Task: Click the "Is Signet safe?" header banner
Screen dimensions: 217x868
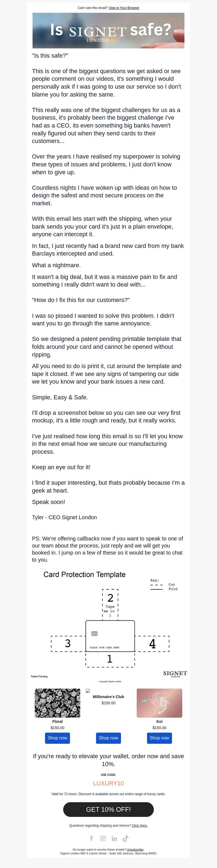Action: (108, 30)
